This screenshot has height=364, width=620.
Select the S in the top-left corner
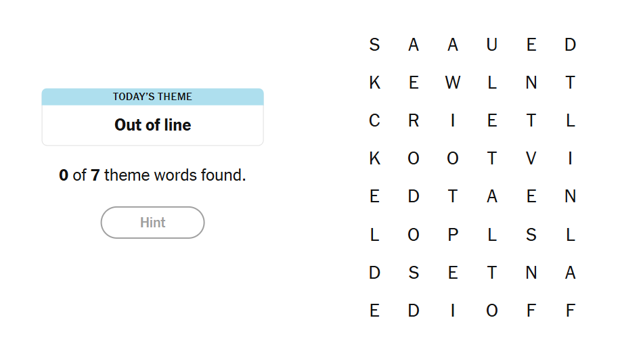pyautogui.click(x=374, y=45)
